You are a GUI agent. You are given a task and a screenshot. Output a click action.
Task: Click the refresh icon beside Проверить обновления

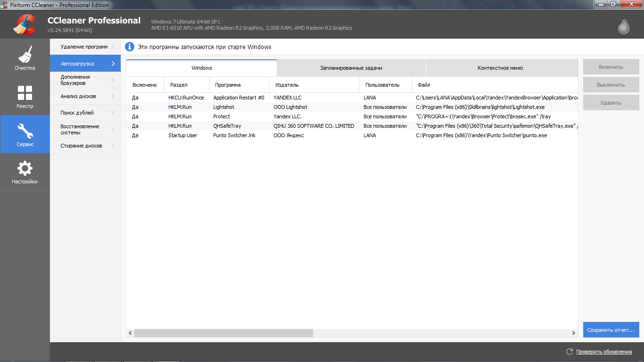[x=570, y=352]
